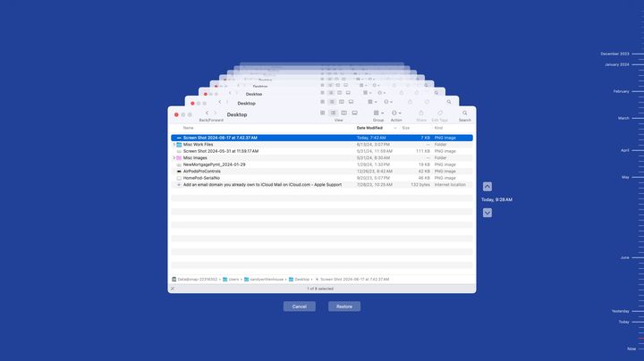The image size is (644, 361).
Task: Jump to March on timeline
Action: (x=623, y=118)
